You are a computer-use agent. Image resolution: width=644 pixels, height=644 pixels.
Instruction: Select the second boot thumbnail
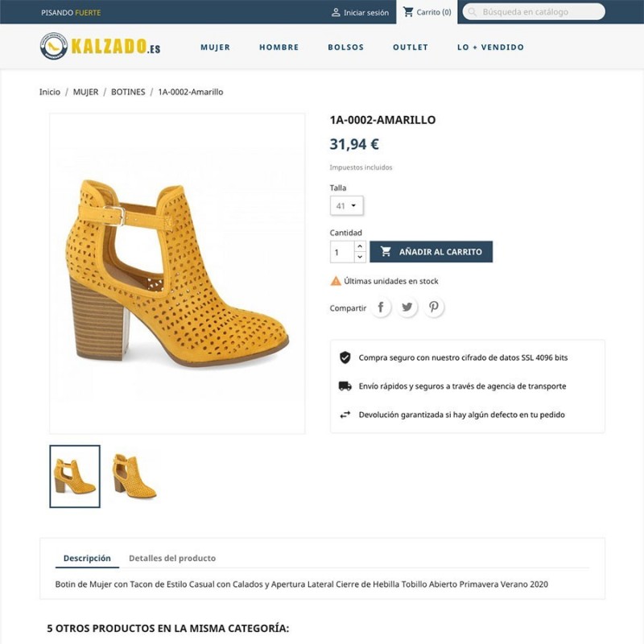(x=134, y=476)
